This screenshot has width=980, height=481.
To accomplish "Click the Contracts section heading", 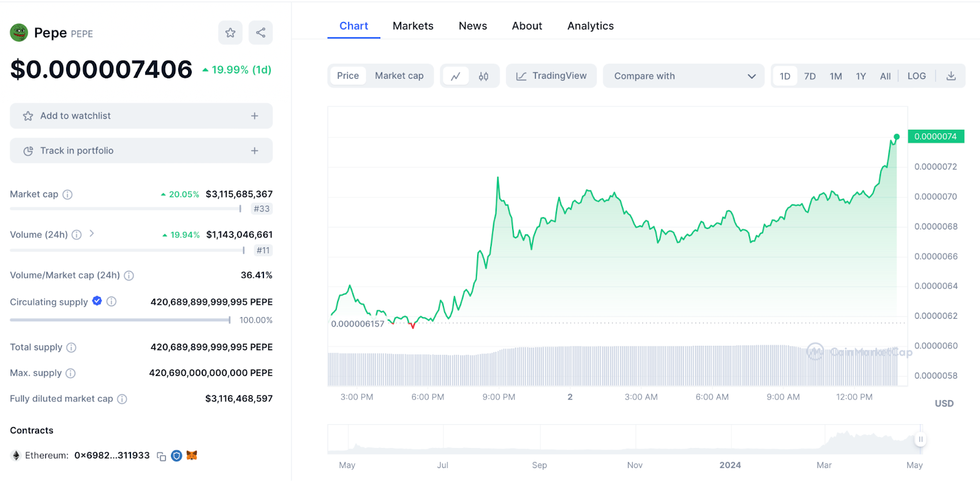I will (x=32, y=430).
